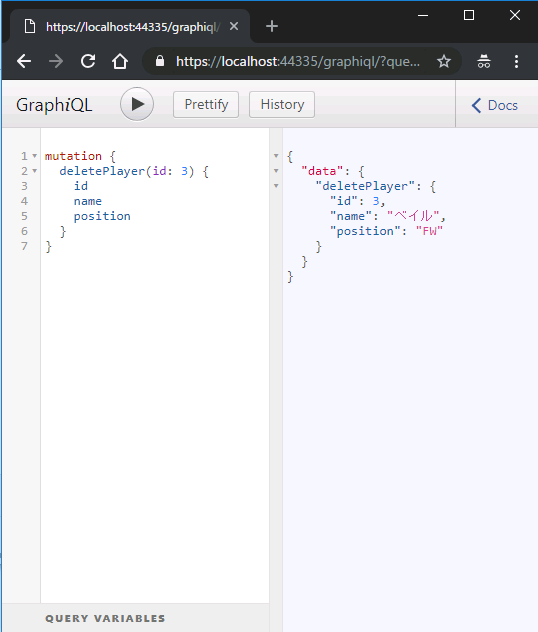Go to the home page icon
The height and width of the screenshot is (632, 538).
120,61
